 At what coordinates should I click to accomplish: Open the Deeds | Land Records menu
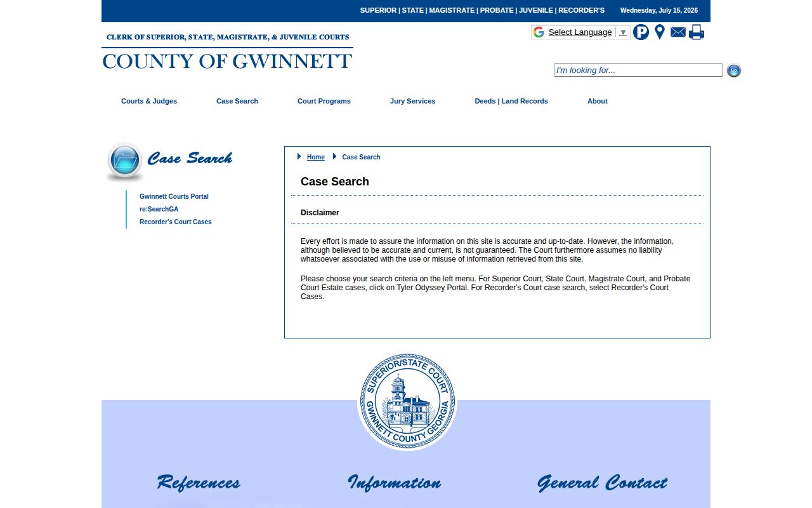point(511,101)
